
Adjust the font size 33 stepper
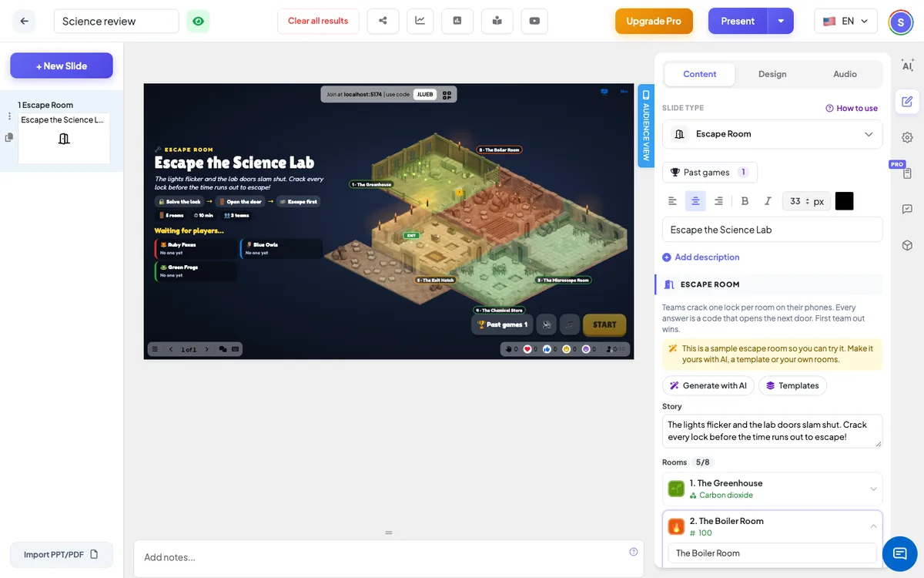[807, 201]
